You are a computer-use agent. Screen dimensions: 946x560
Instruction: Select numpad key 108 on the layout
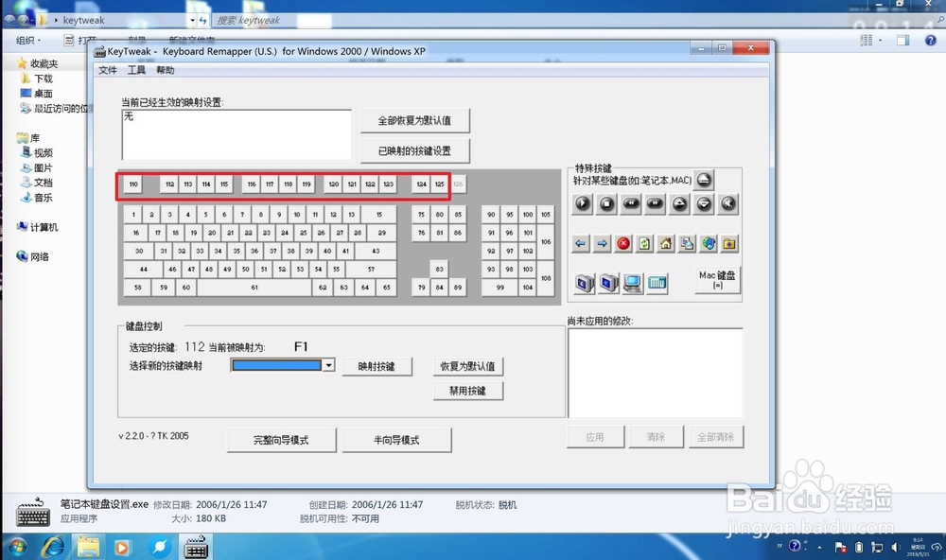546,278
